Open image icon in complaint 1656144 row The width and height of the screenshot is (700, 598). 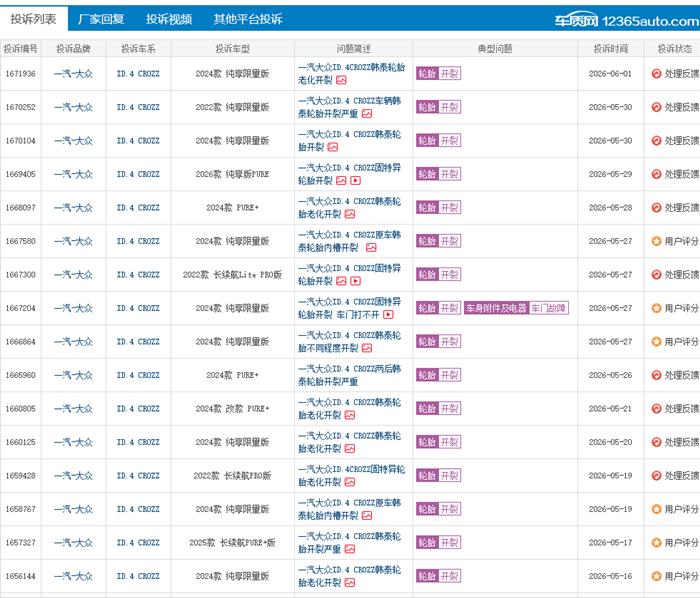point(350,583)
